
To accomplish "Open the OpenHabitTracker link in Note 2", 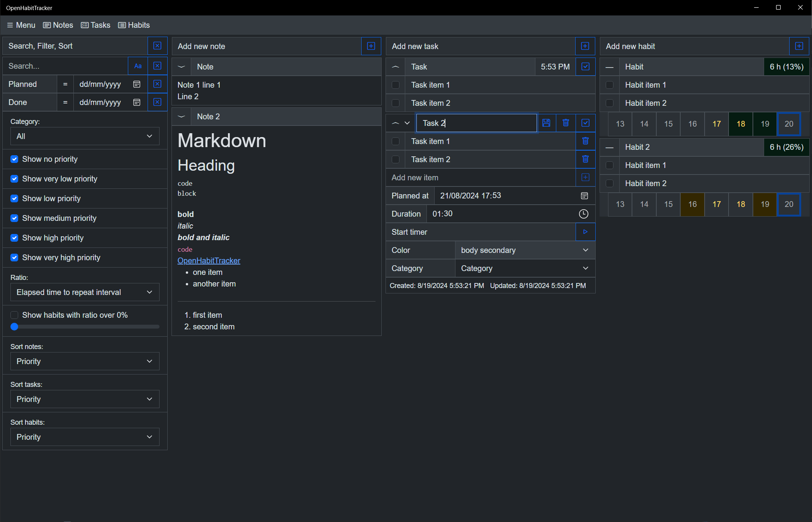I will pyautogui.click(x=209, y=261).
